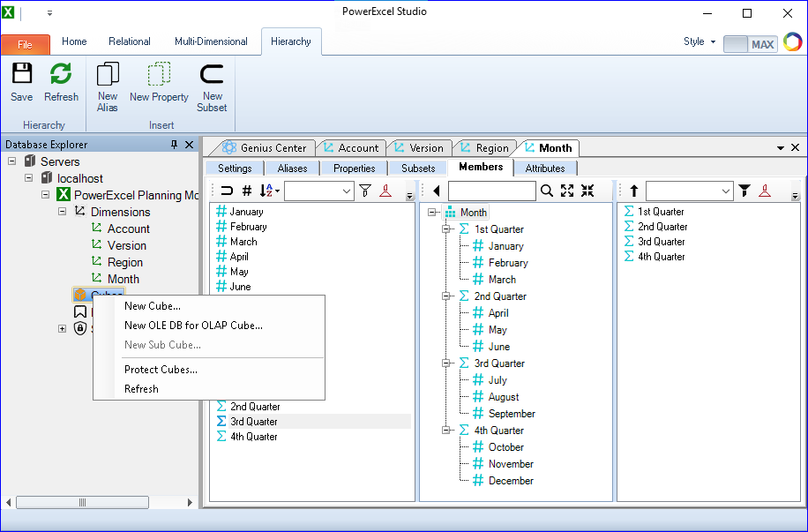Open the left pane filter combo box
The image size is (808, 532).
[319, 191]
